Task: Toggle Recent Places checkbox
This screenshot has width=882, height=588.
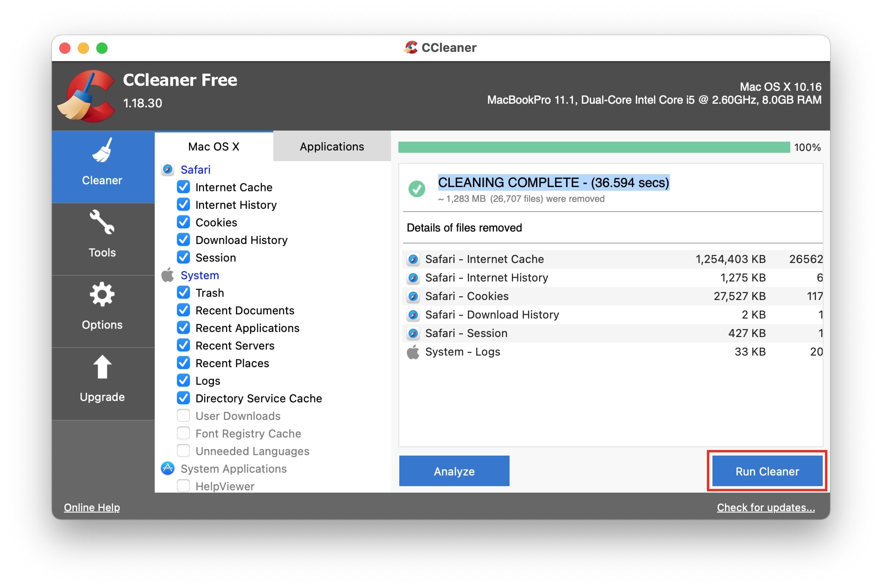Action: [x=183, y=363]
